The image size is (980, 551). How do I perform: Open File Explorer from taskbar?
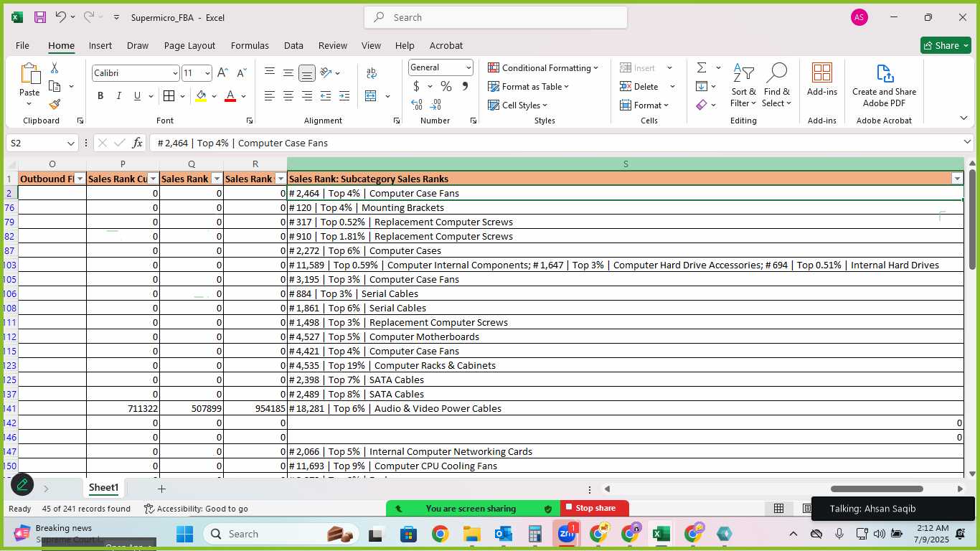[471, 534]
